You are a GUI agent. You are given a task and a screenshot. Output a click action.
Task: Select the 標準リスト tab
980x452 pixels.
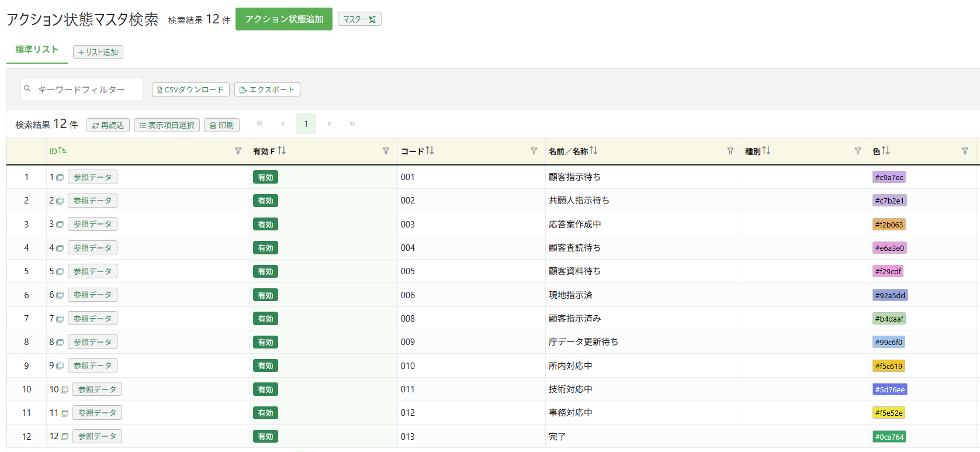(37, 50)
